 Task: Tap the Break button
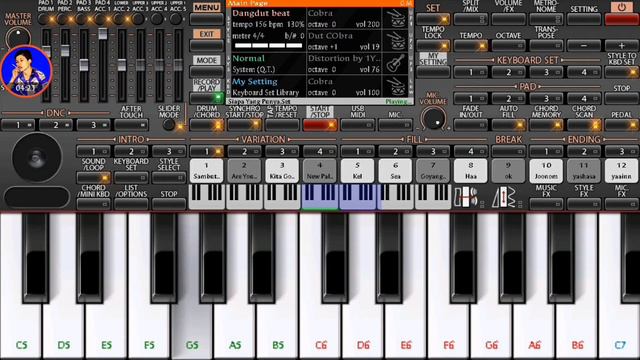point(509,151)
